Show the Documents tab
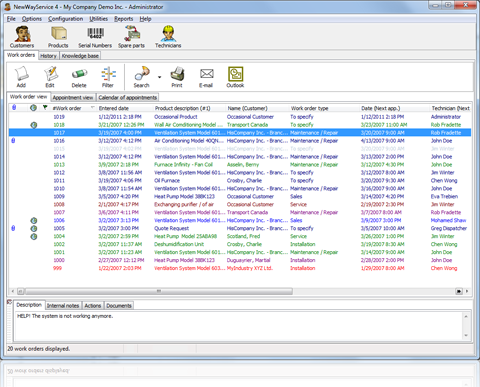 coord(119,306)
